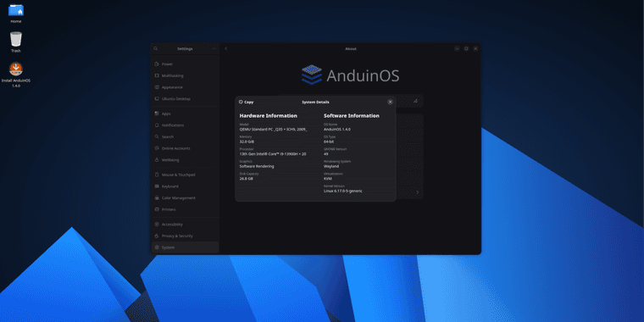Open Appearance settings
644x322 pixels.
[x=185, y=87]
